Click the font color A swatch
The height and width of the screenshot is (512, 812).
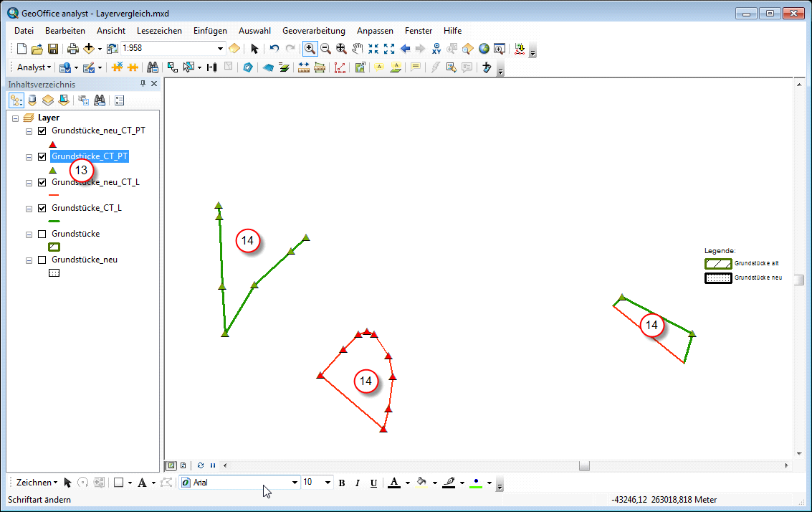click(394, 483)
